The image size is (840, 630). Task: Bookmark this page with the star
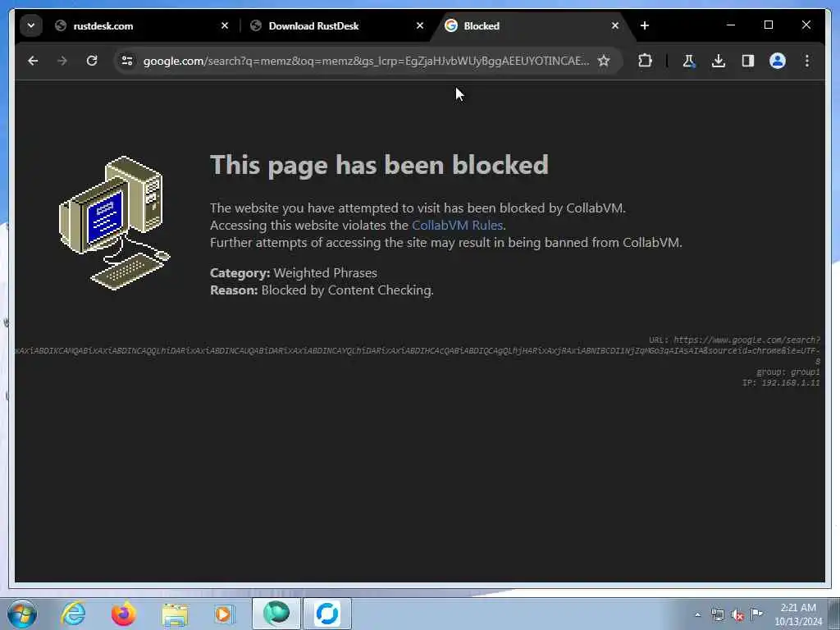[604, 61]
